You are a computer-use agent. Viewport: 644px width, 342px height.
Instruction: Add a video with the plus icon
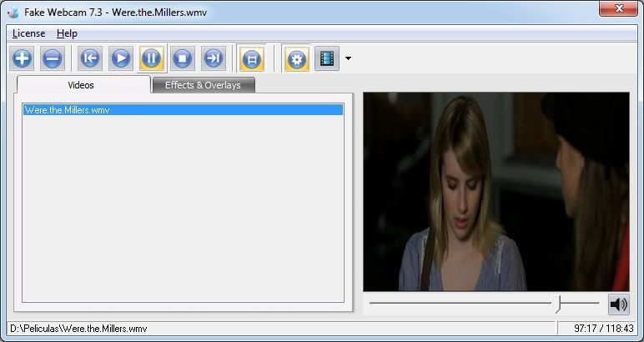22,58
